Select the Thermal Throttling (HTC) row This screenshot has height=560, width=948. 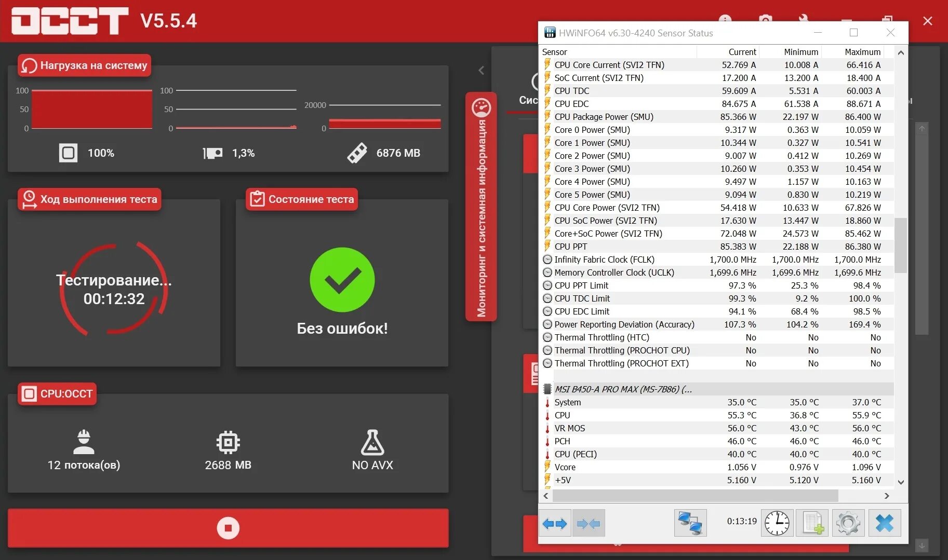[717, 337]
